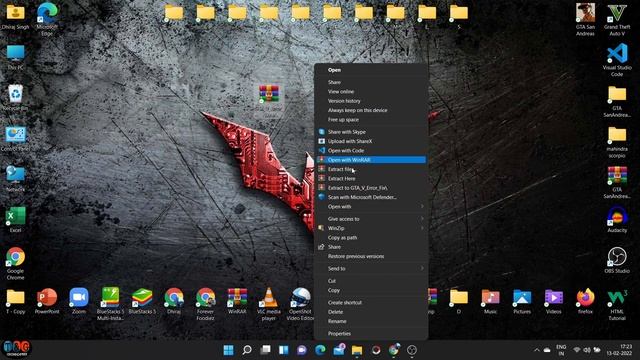Expand the Give access to submenu

pos(371,219)
